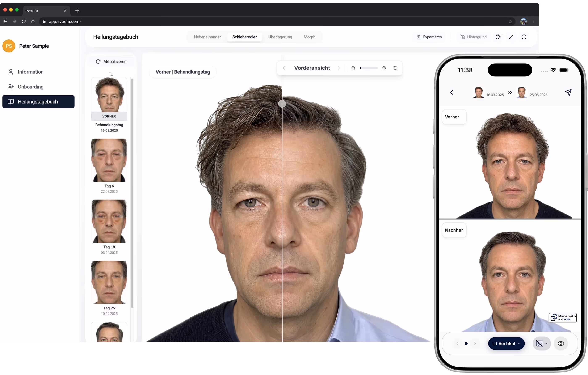This screenshot has width=588, height=375.
Task: Tap the next page chevron on phone
Action: coord(475,344)
